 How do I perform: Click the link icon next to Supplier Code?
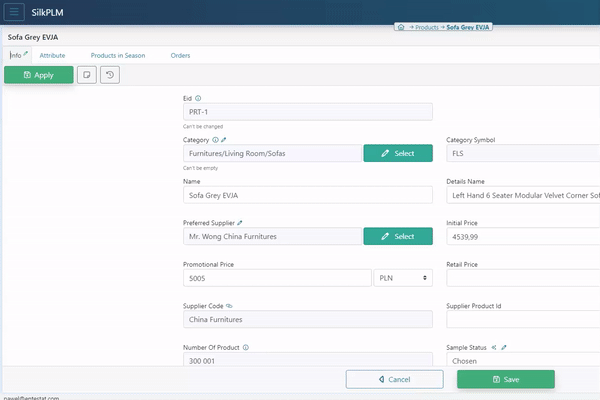(230, 306)
